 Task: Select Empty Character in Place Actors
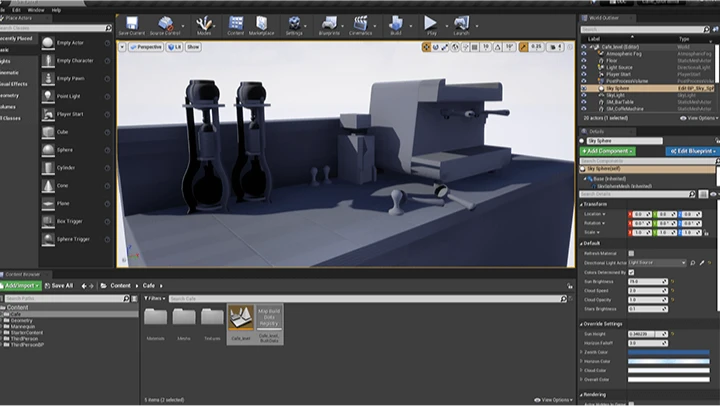click(x=76, y=61)
